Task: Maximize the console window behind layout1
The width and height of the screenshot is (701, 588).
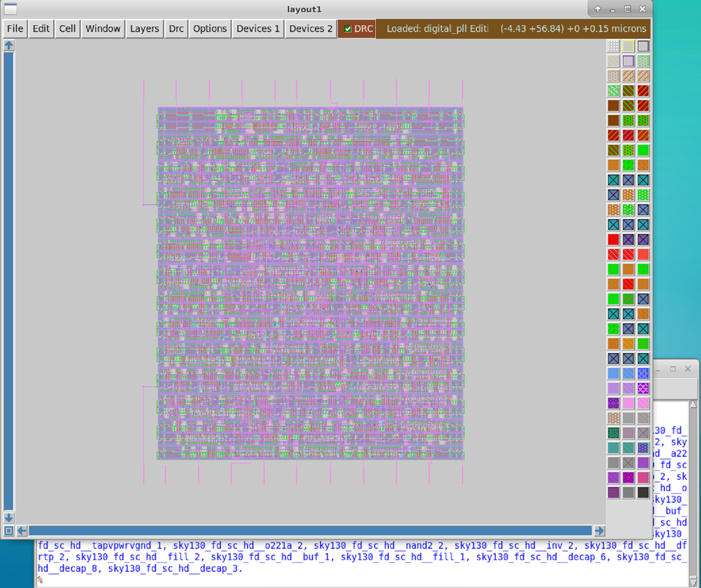Action: [x=673, y=369]
